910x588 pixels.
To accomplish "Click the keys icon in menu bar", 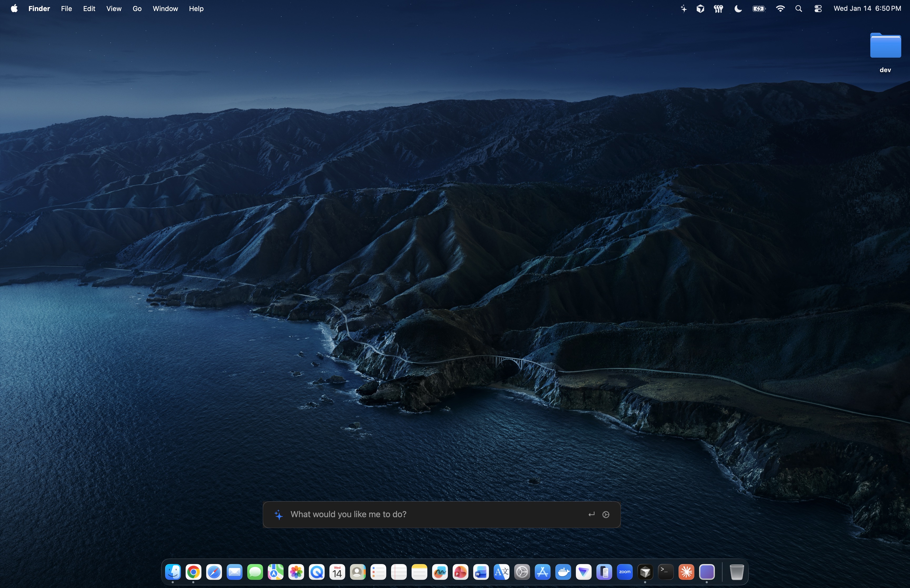I will point(718,8).
